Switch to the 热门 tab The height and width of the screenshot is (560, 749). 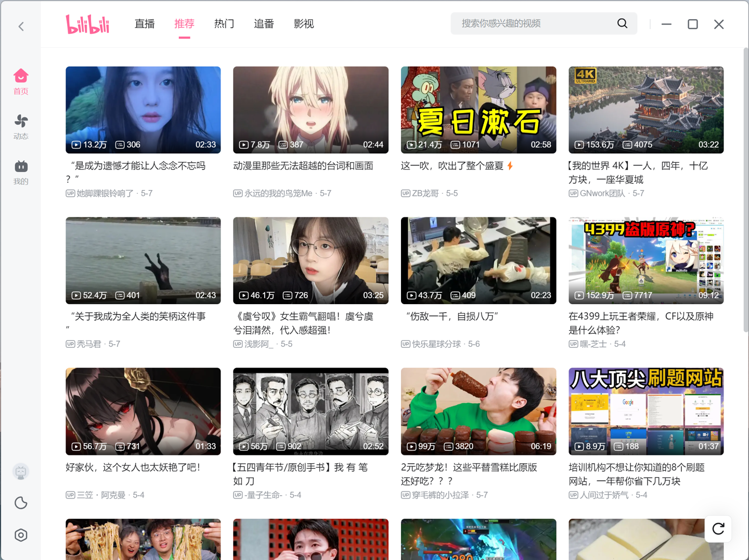click(224, 24)
